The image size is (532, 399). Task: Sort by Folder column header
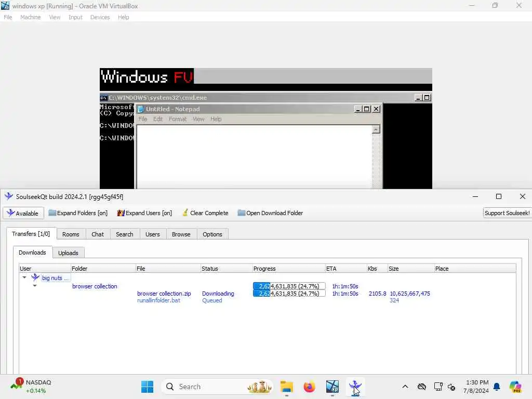(x=103, y=269)
